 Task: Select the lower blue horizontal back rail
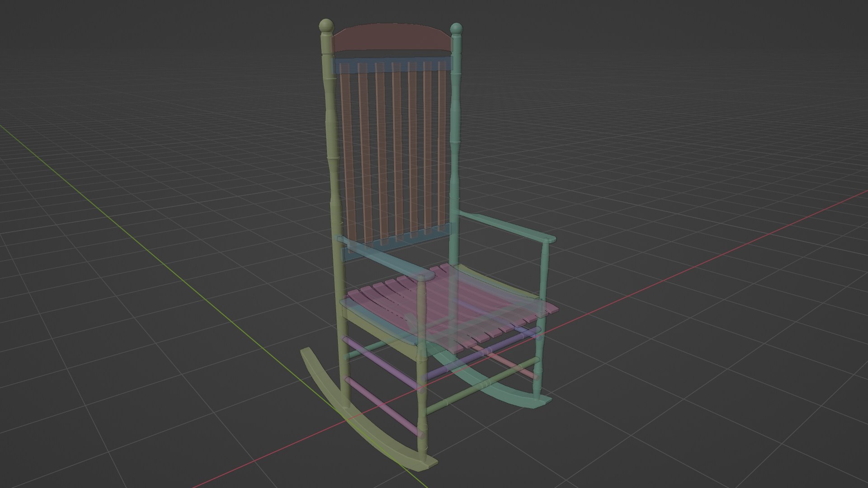(x=398, y=242)
